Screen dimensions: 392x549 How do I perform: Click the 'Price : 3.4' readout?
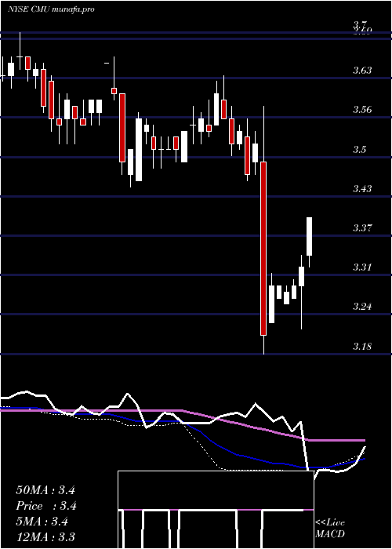tap(46, 506)
